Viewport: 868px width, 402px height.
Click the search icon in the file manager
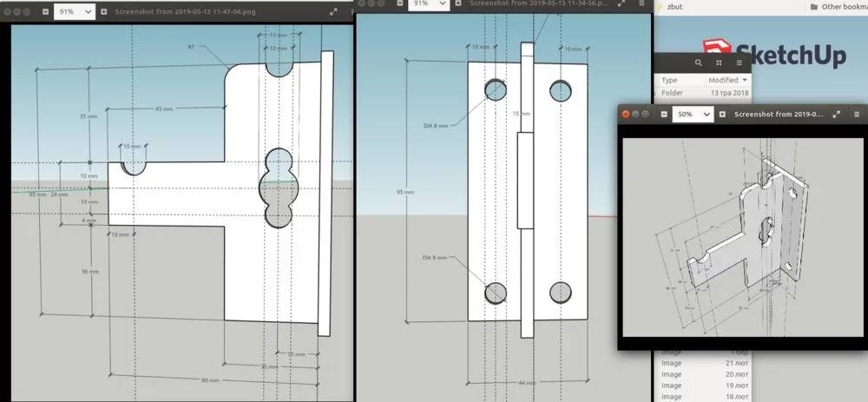tap(699, 63)
